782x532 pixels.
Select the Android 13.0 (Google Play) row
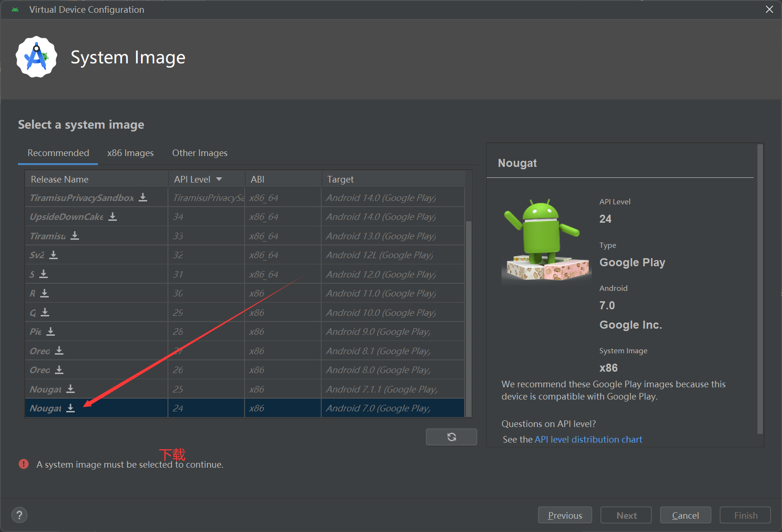pos(245,236)
